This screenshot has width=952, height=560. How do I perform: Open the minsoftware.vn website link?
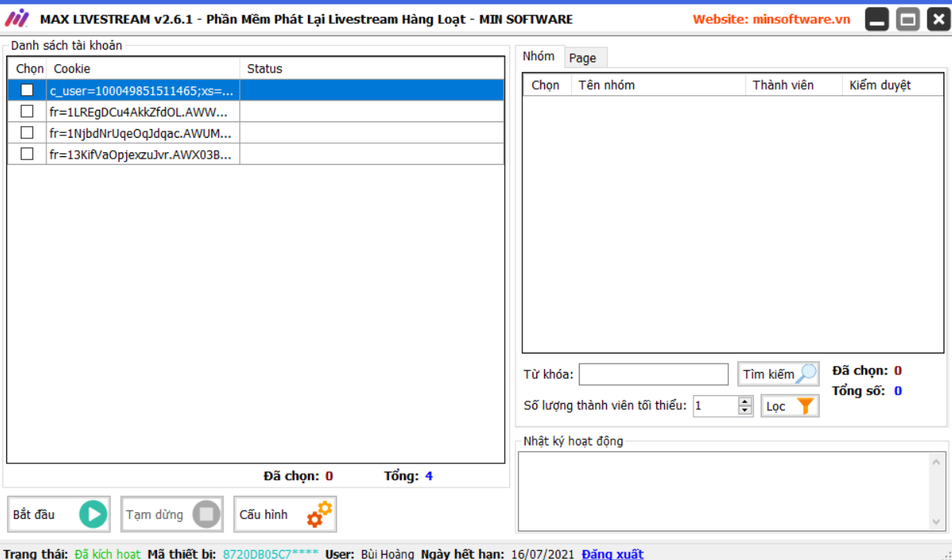(771, 19)
